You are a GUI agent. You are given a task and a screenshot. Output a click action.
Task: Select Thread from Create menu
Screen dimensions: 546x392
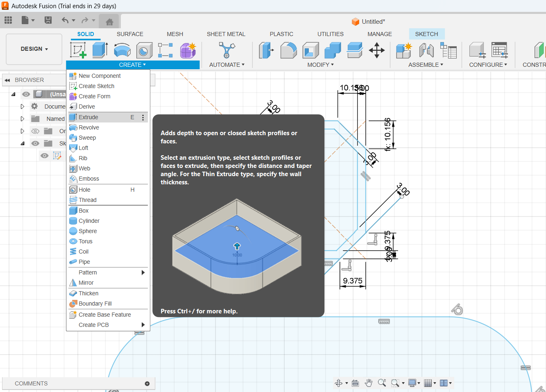pyautogui.click(x=108, y=200)
